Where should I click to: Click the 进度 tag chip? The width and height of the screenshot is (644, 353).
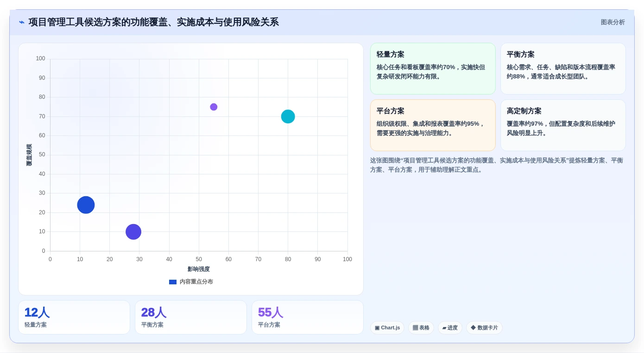point(450,328)
